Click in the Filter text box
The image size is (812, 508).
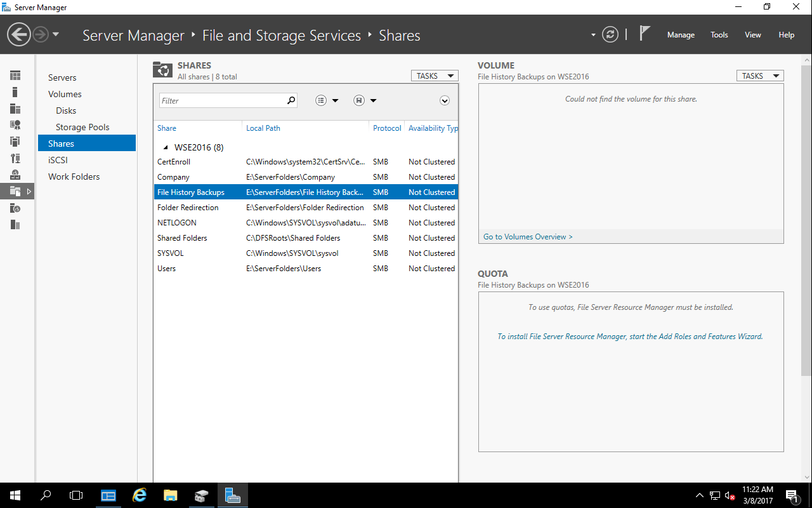(x=222, y=100)
